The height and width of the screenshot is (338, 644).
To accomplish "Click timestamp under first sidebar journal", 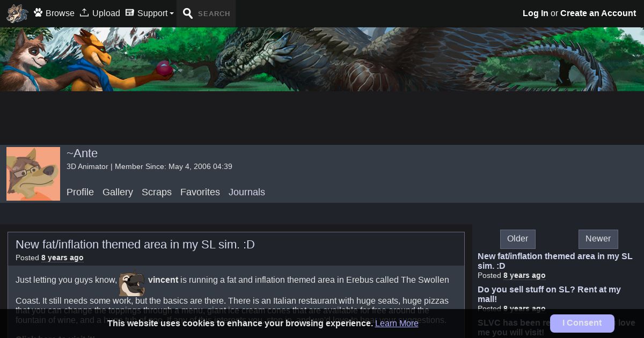I will pos(524,276).
